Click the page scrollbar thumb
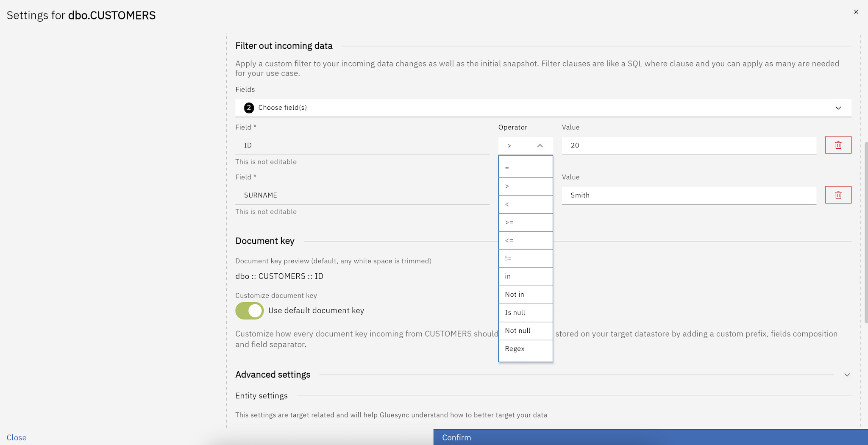This screenshot has width=868, height=445. (x=866, y=232)
